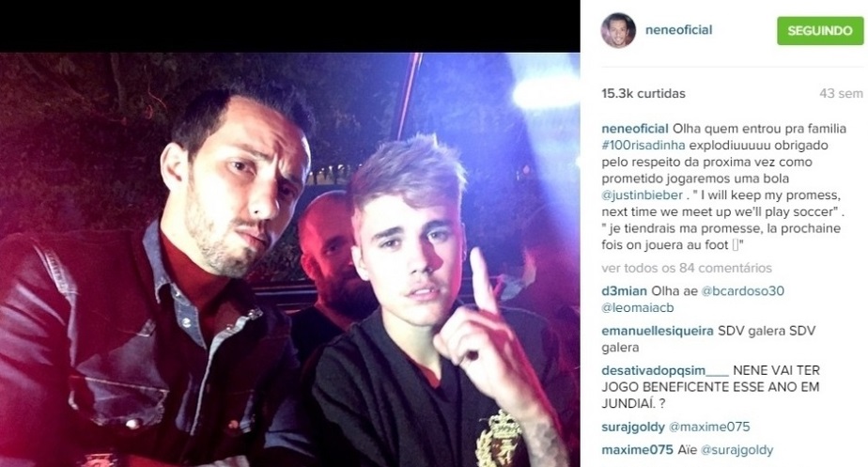This screenshot has height=467, width=868.
Task: Open commenter surajgoldy's profile
Action: pos(633,428)
